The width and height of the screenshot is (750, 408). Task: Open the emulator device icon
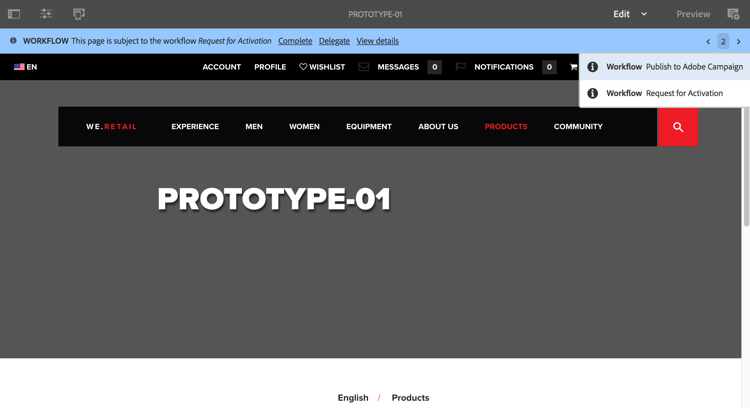pos(79,14)
